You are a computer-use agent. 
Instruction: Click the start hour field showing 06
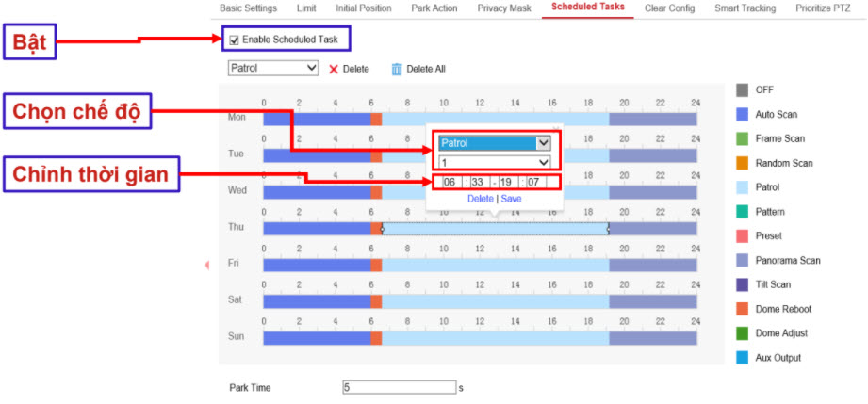[450, 182]
